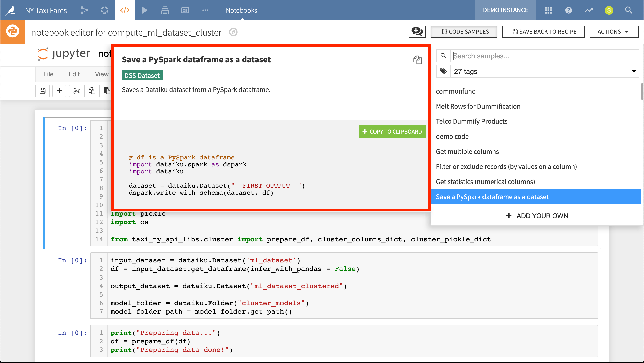Open the printer-like wiki icon in top bar
Viewport: 644px width, 363px height.
coord(165,10)
